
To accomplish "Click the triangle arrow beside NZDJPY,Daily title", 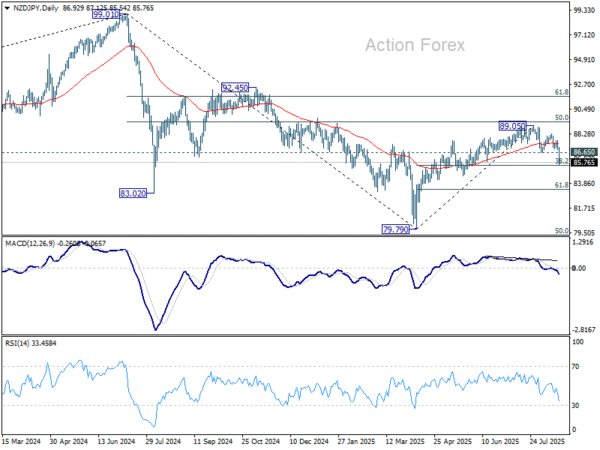I will [x=7, y=8].
